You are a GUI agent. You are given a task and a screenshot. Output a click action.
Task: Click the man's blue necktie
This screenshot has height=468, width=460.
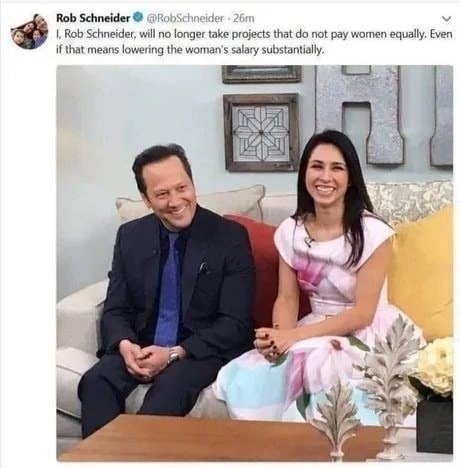(x=170, y=288)
